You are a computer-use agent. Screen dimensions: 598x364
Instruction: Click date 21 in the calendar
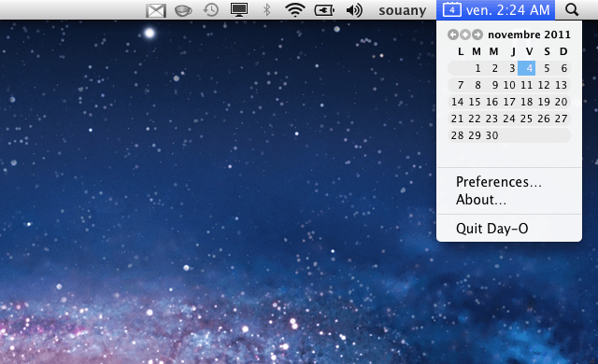pyautogui.click(x=457, y=119)
